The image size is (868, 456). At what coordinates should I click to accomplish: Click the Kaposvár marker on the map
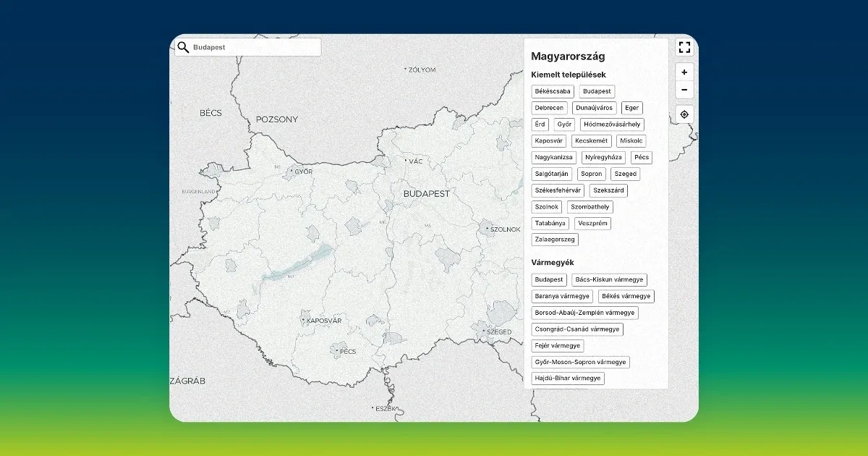pos(304,320)
